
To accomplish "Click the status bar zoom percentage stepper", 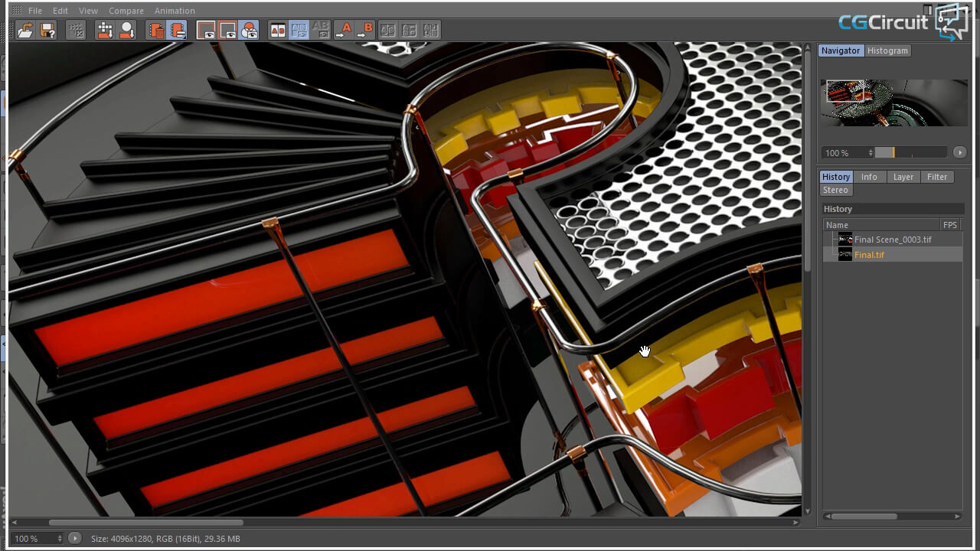I will (60, 538).
